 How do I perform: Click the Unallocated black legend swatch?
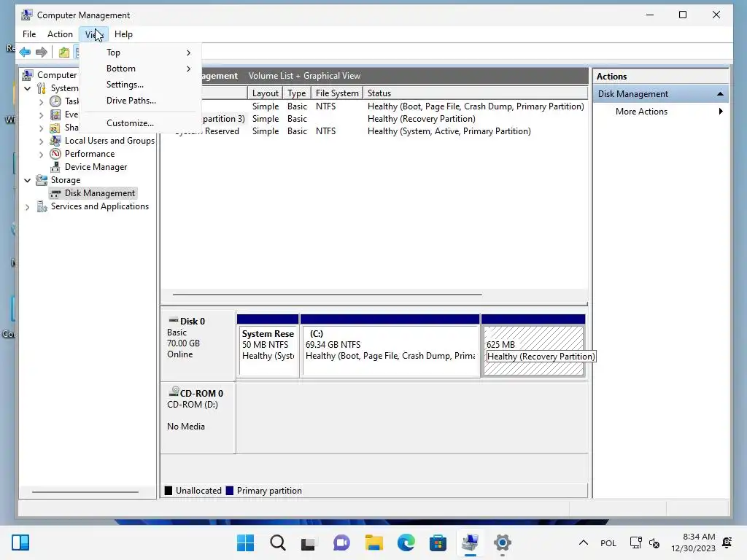click(169, 491)
